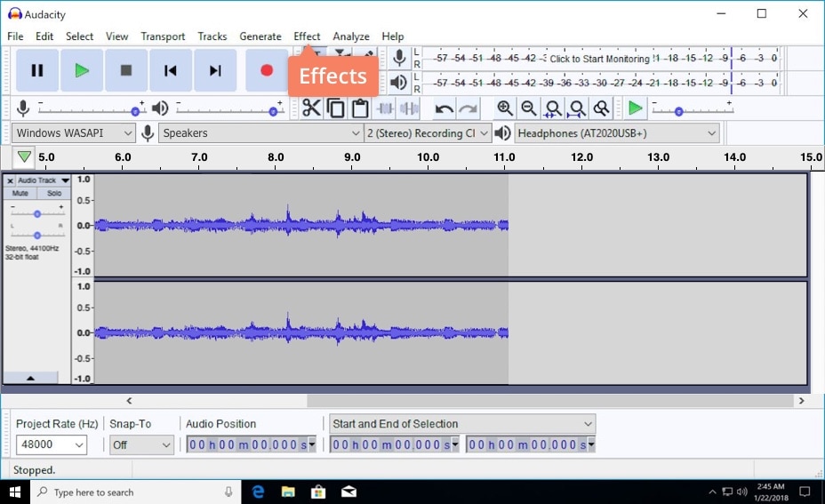The width and height of the screenshot is (825, 504).
Task: Open the Windows Start menu
Action: (x=15, y=492)
